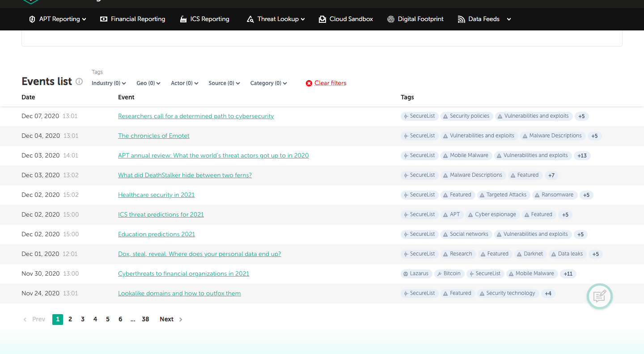Show +13 more tags for APT annual review
The image size is (644, 354).
pos(582,156)
